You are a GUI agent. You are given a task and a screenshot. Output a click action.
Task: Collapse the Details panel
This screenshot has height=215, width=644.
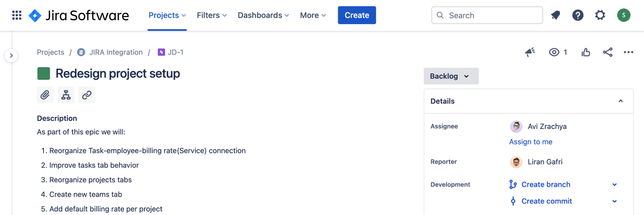[621, 101]
